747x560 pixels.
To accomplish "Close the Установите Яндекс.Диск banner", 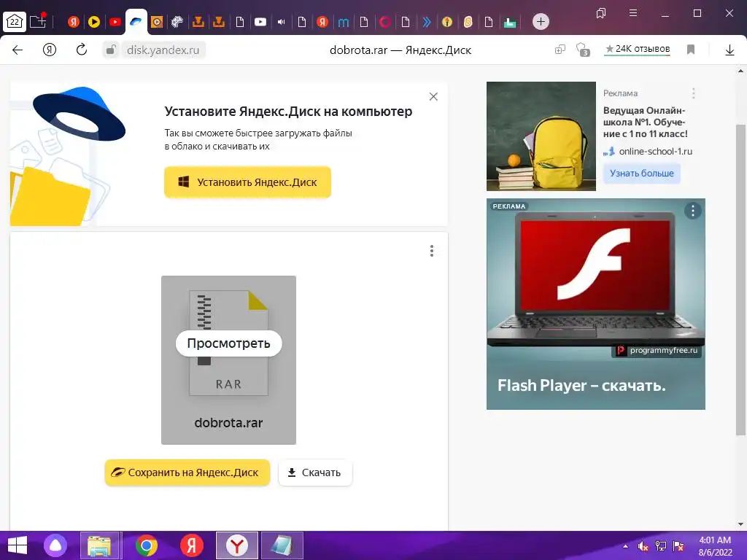I will [x=433, y=97].
